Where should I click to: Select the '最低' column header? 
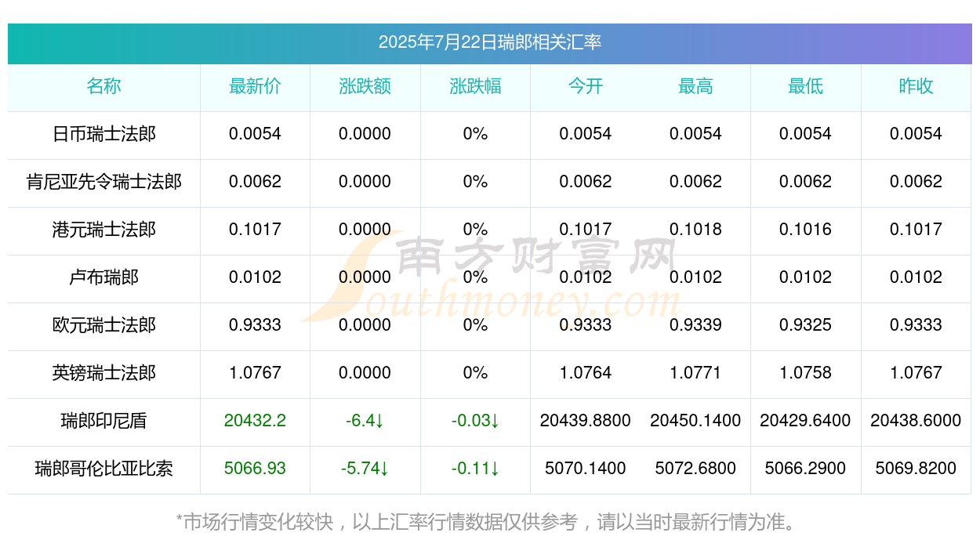[x=806, y=86]
